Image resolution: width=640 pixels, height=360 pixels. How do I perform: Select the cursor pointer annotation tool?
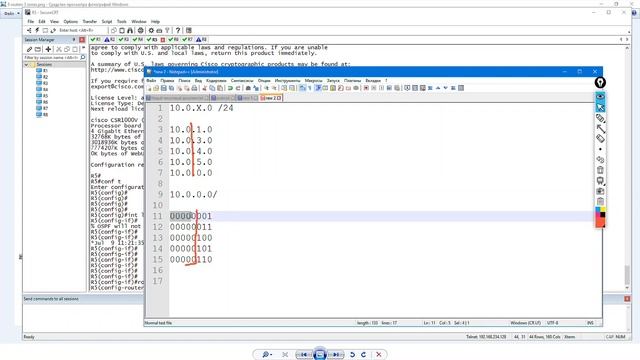(x=600, y=107)
